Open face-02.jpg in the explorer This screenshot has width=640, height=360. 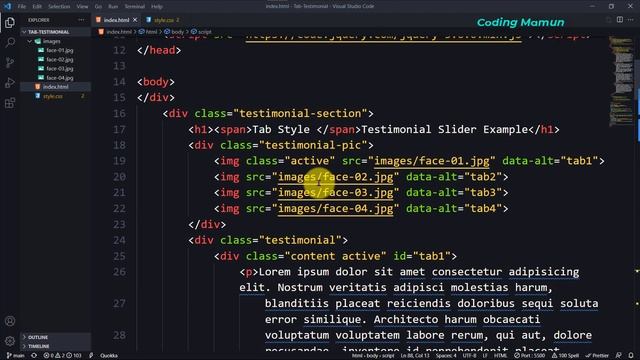tap(60, 60)
